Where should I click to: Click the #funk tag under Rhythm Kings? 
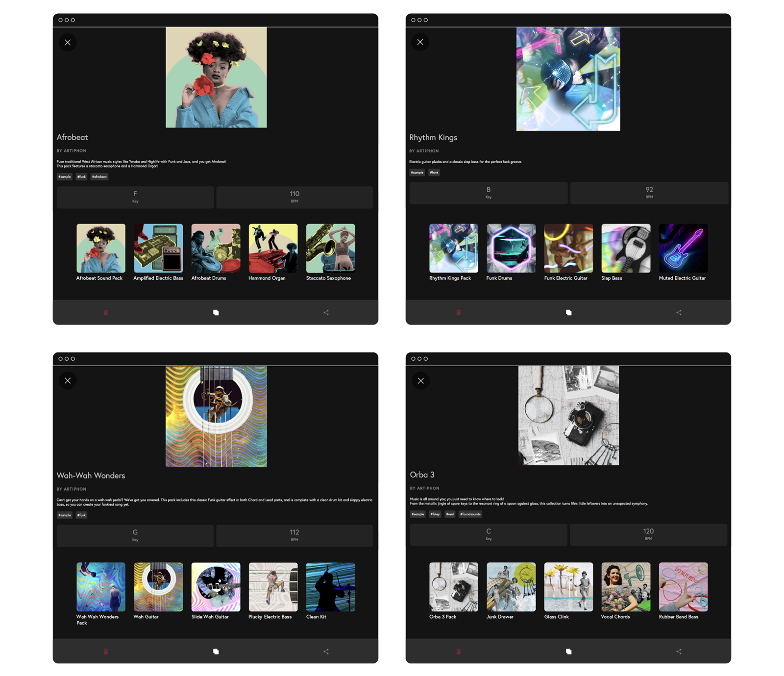click(434, 173)
